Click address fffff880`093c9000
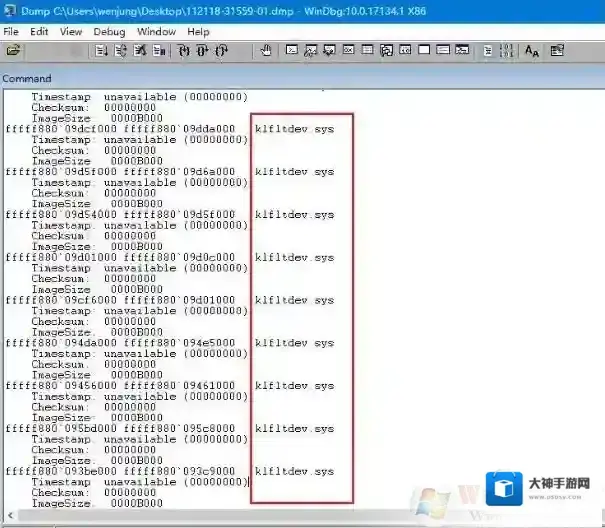The width and height of the screenshot is (605, 528). (x=179, y=472)
